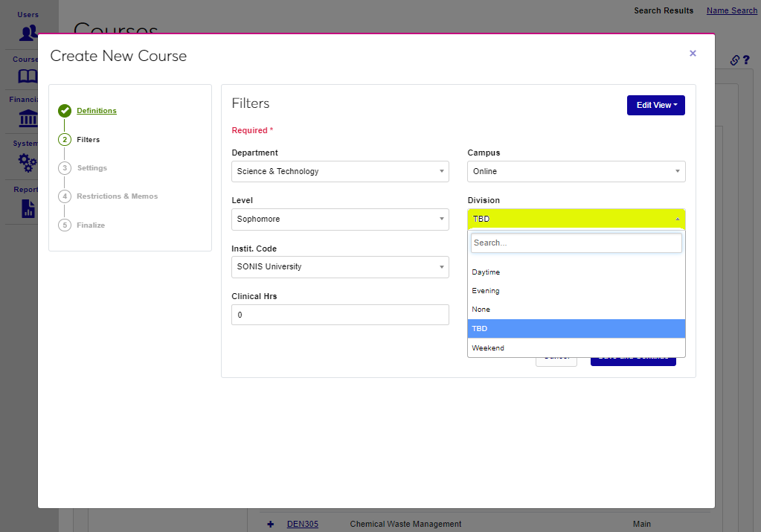Select Weekend in the Division list

(488, 348)
